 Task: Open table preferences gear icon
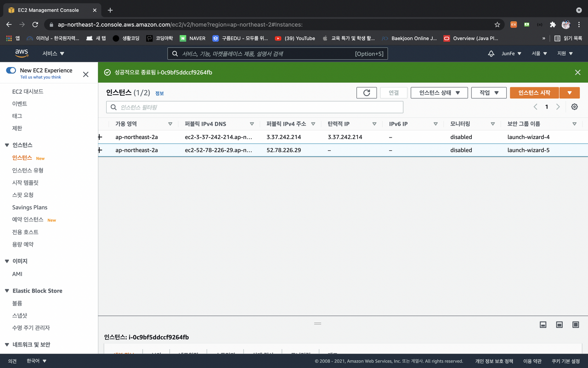point(574,107)
